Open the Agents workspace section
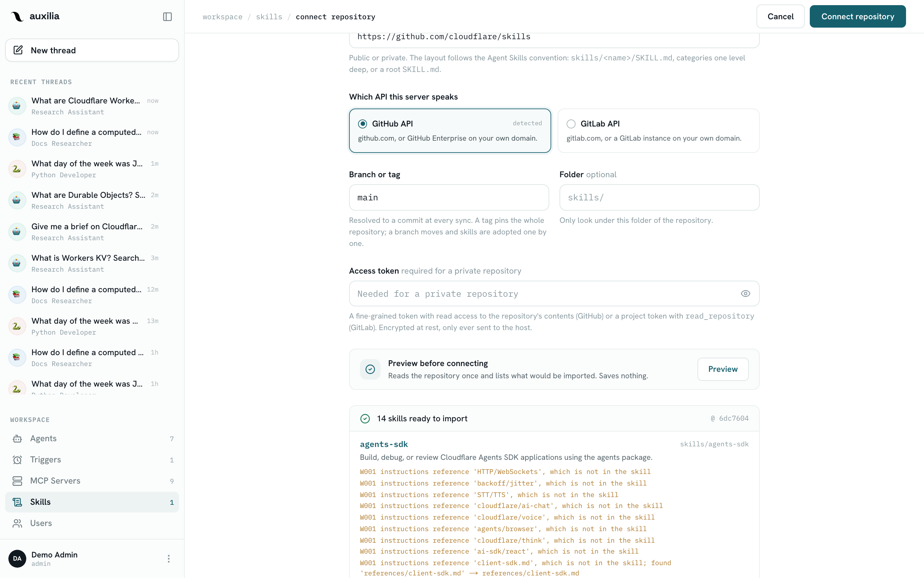Image resolution: width=924 pixels, height=578 pixels. pos(92,438)
